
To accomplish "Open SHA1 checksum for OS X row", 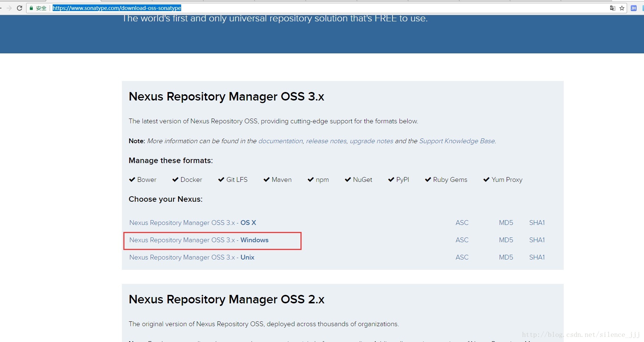I will pyautogui.click(x=537, y=223).
